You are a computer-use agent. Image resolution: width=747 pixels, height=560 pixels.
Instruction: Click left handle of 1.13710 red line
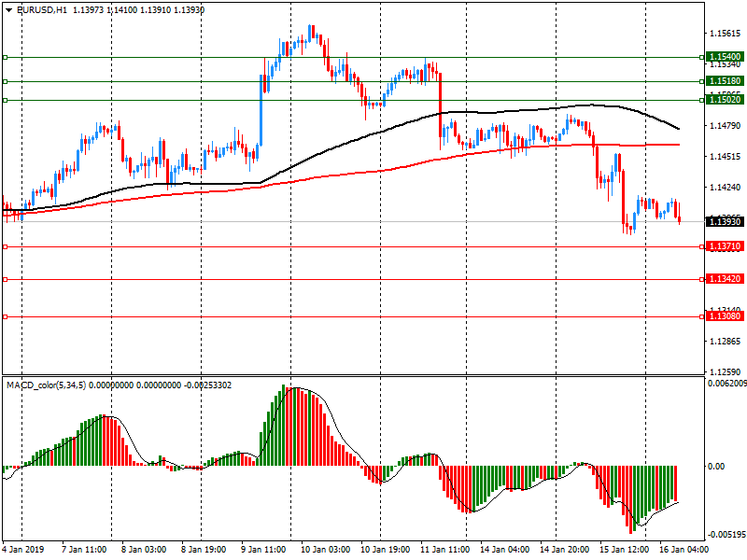pos(5,246)
